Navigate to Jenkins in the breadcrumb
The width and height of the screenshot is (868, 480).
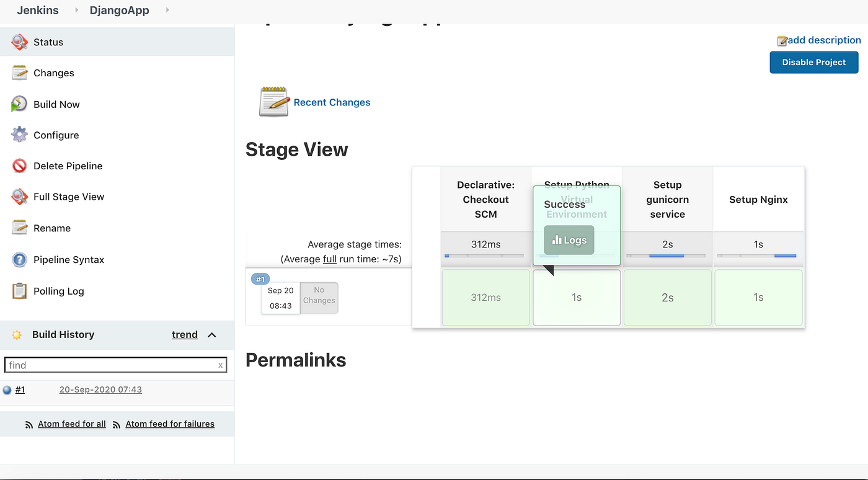coord(38,10)
